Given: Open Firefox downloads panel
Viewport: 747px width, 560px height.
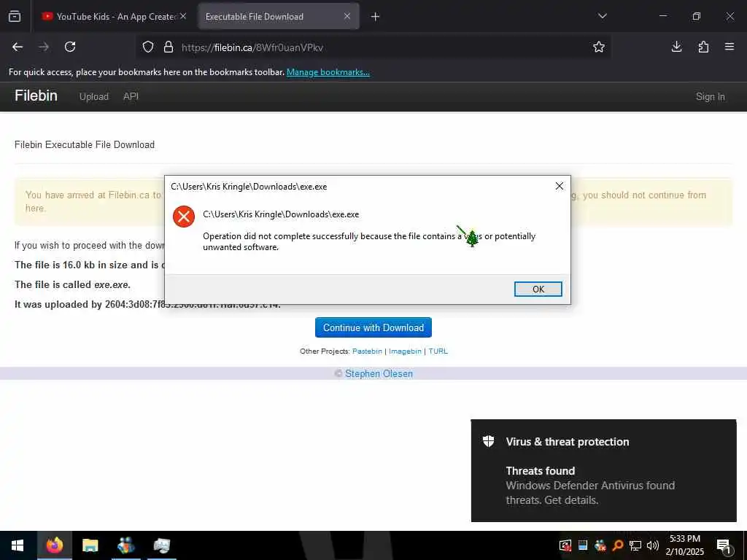Looking at the screenshot, I should [x=676, y=47].
